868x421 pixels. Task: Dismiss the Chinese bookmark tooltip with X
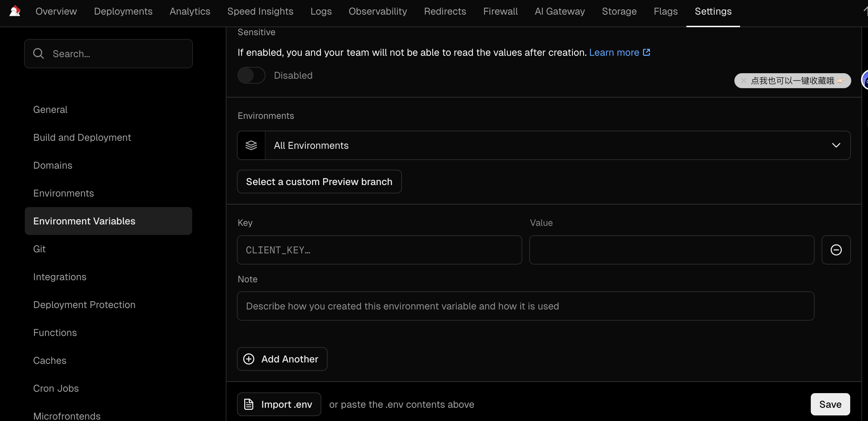point(743,81)
